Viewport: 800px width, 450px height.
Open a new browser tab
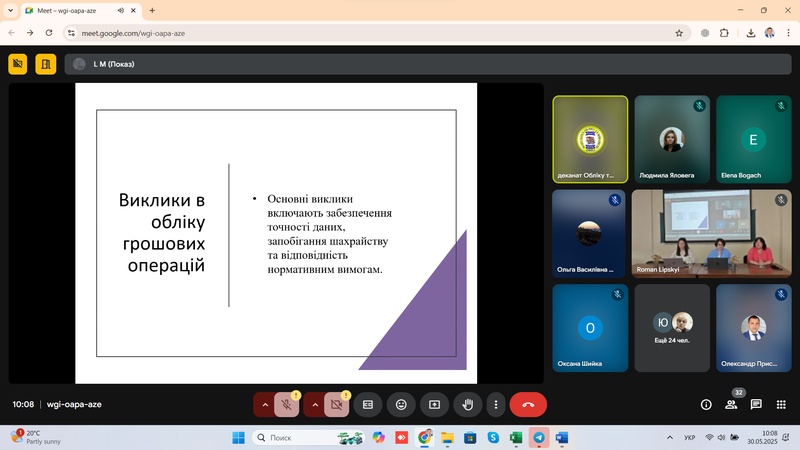(x=152, y=10)
